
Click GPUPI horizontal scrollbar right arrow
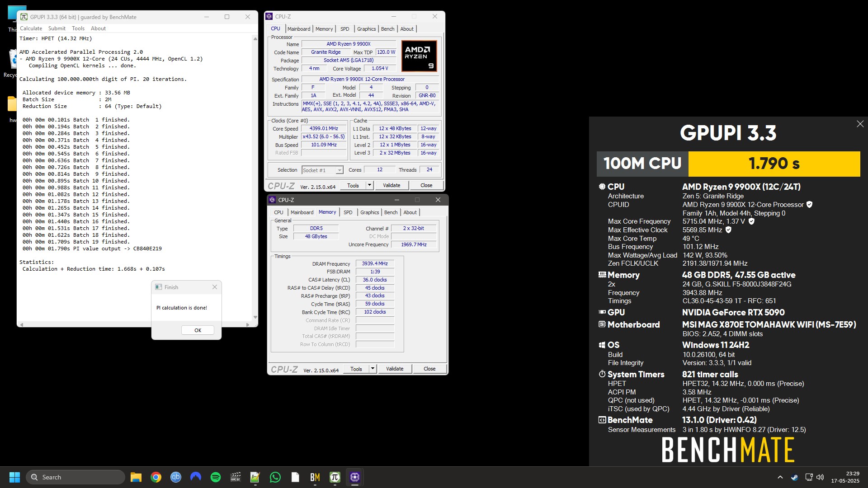point(247,324)
